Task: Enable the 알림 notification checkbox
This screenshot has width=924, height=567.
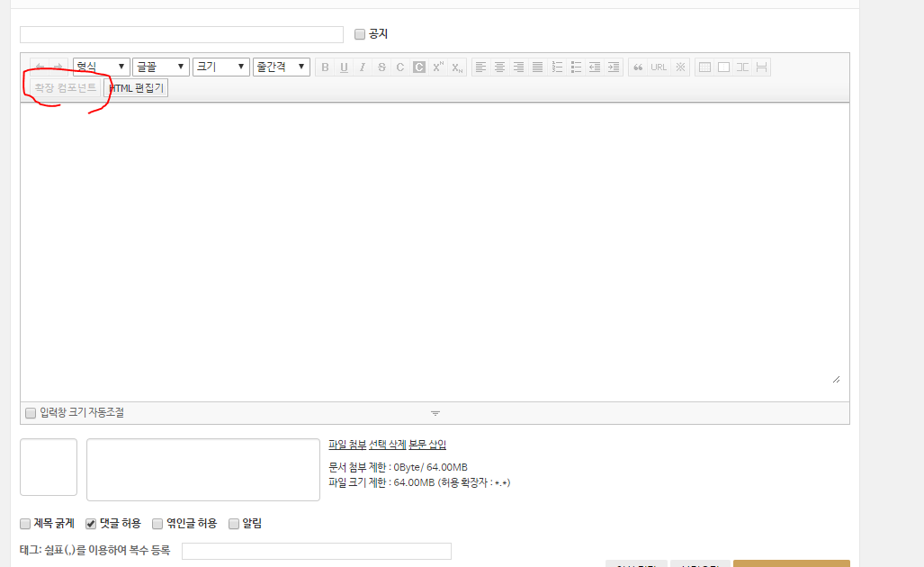Action: 233,523
